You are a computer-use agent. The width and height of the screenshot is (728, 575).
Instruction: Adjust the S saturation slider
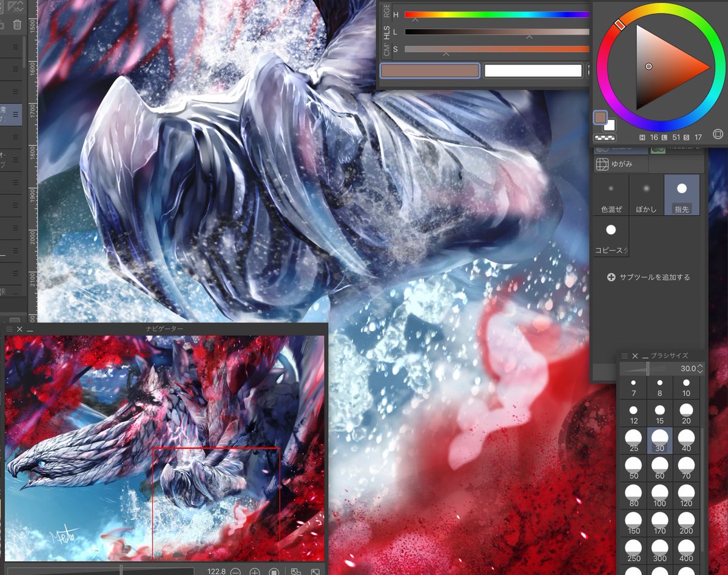497,49
